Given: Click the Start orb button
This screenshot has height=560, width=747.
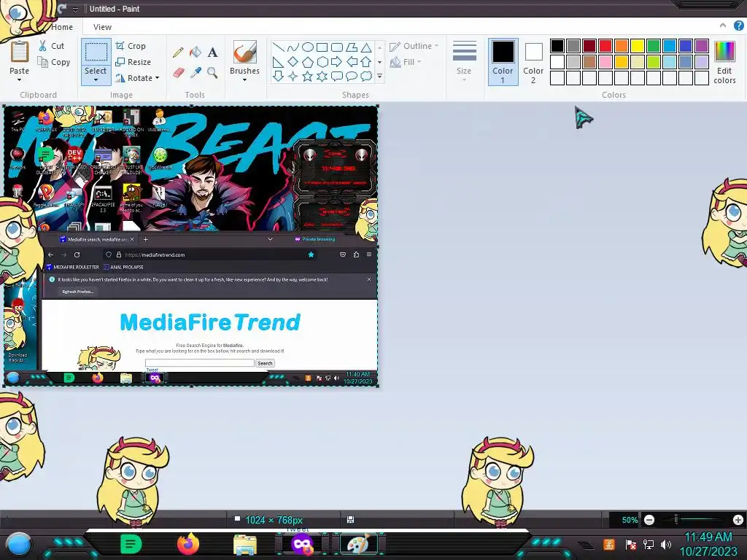Looking at the screenshot, I should click(18, 544).
